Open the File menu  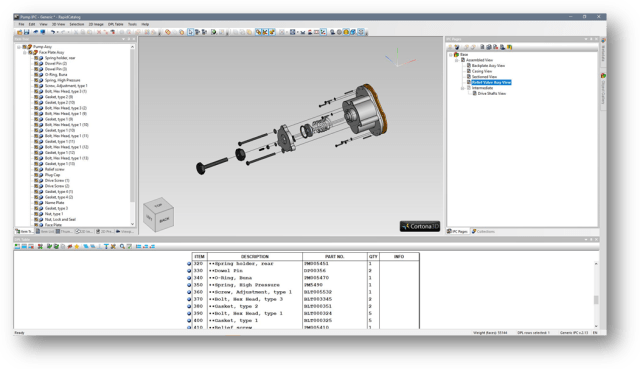[x=21, y=24]
